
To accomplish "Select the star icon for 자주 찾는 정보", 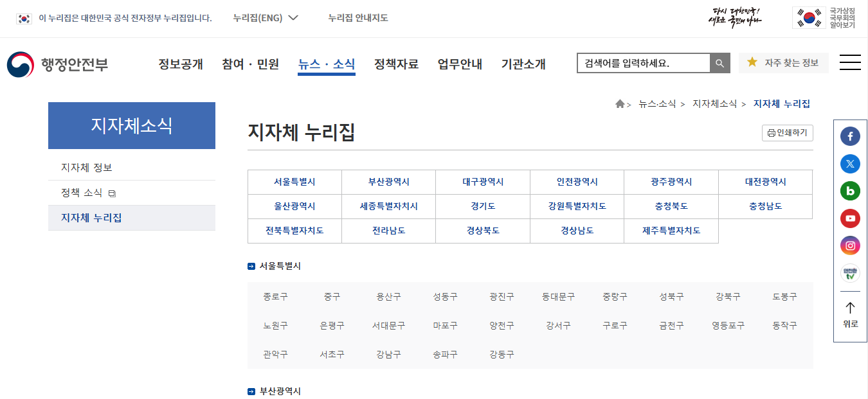I will pos(752,63).
